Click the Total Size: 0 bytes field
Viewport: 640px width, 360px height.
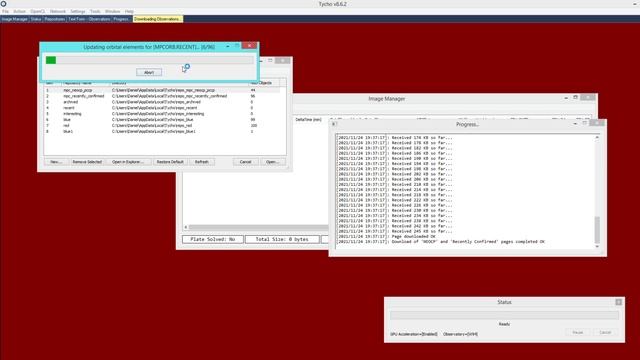tap(282, 239)
